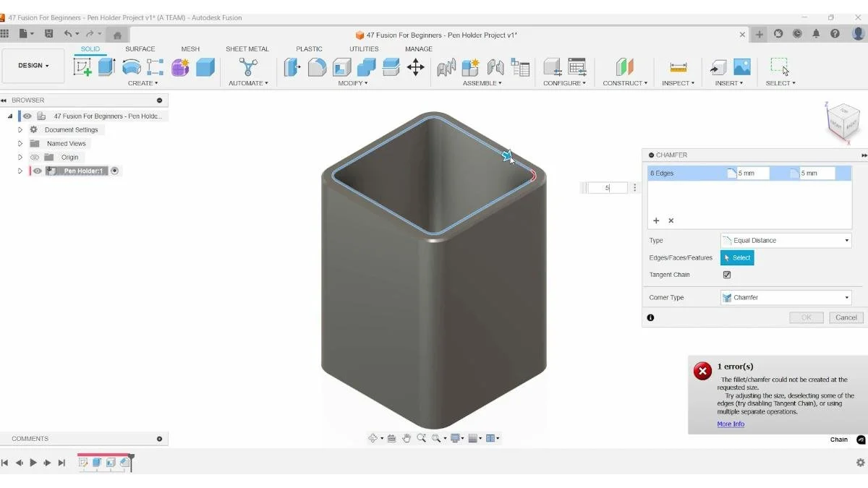Click the Window Selection tool icon

point(780,68)
